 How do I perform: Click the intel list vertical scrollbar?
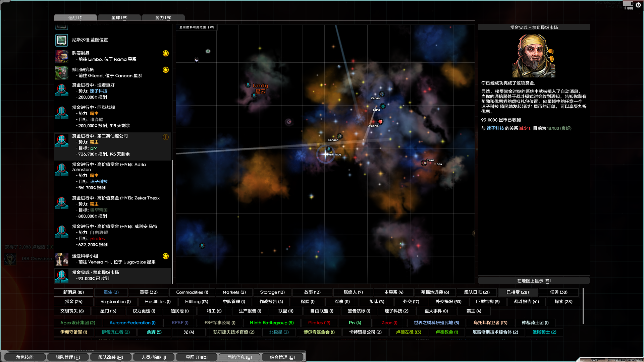pos(172,221)
